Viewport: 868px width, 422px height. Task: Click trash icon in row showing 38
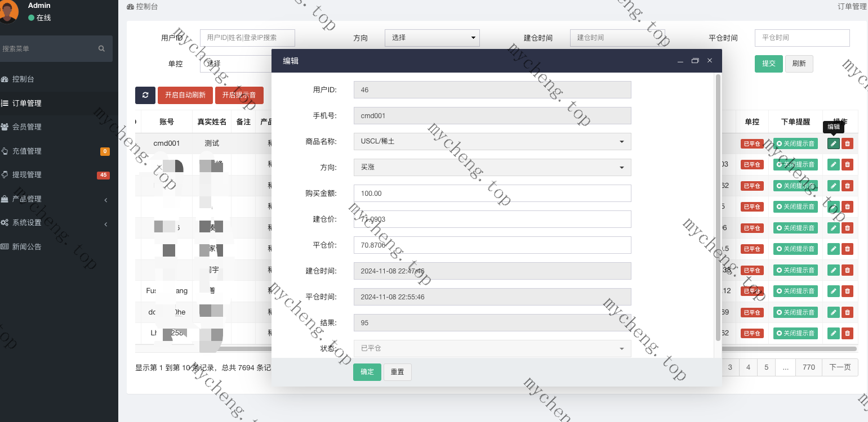(847, 270)
